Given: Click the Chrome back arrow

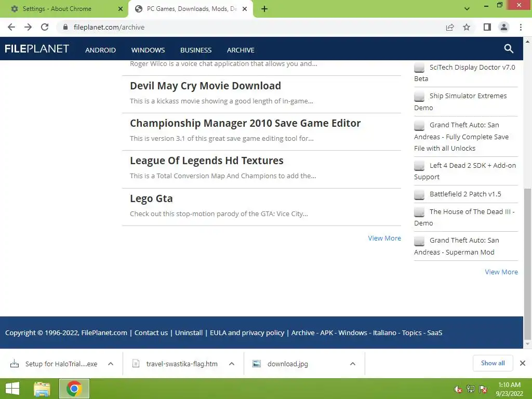Looking at the screenshot, I should pos(11,27).
